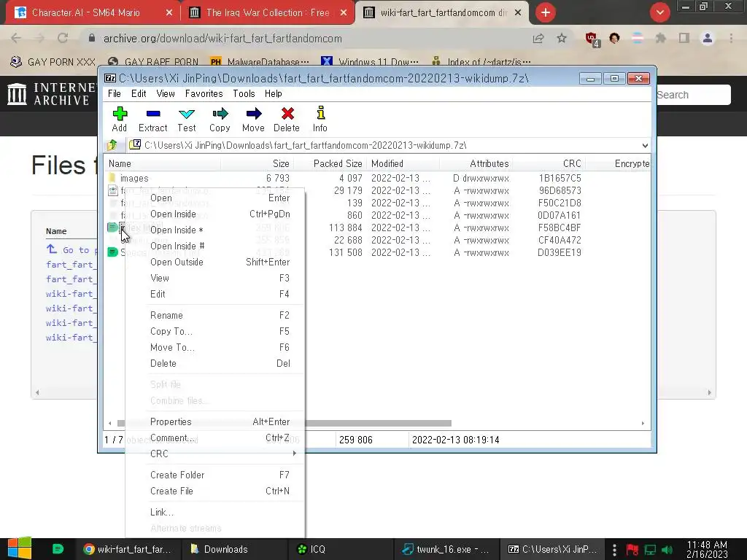Screen dimensions: 747x560
Task: Click the Chrome back arrow
Action: (16, 38)
